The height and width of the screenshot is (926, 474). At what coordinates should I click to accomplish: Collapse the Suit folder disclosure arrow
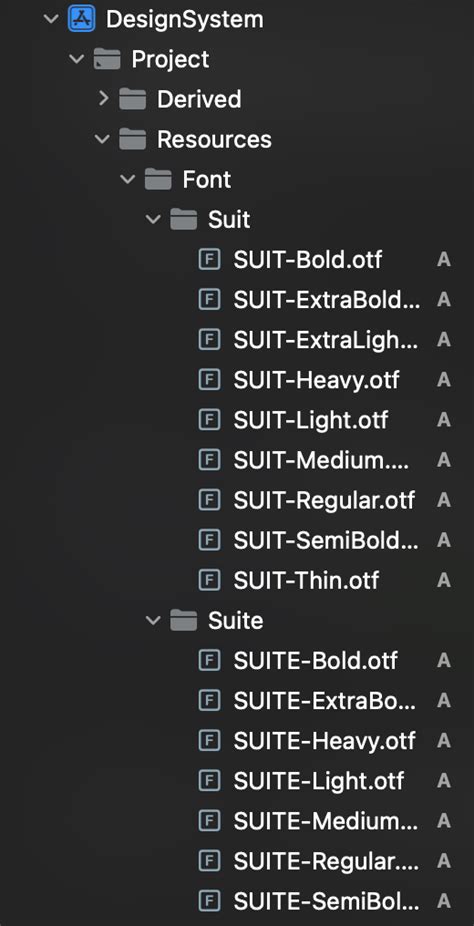pos(153,220)
